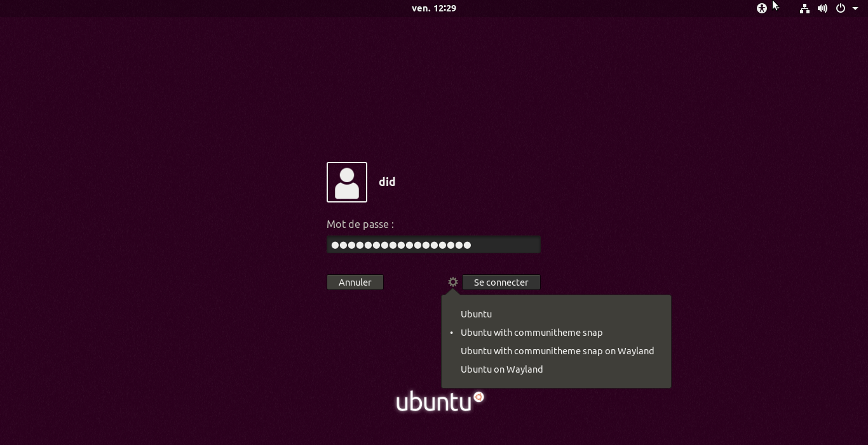
Task: Click the session gear icon
Action: pos(453,282)
